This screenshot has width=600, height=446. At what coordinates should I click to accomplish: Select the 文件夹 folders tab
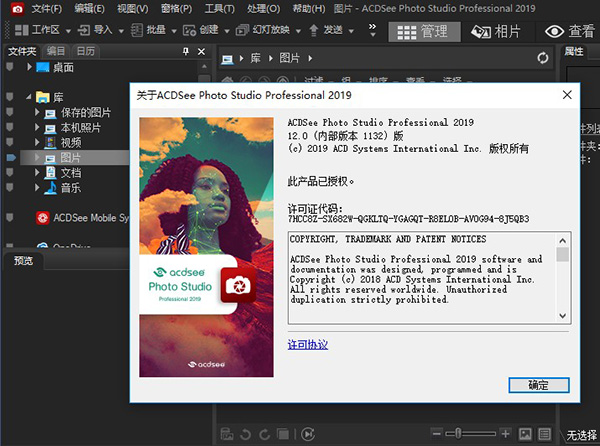[x=22, y=51]
